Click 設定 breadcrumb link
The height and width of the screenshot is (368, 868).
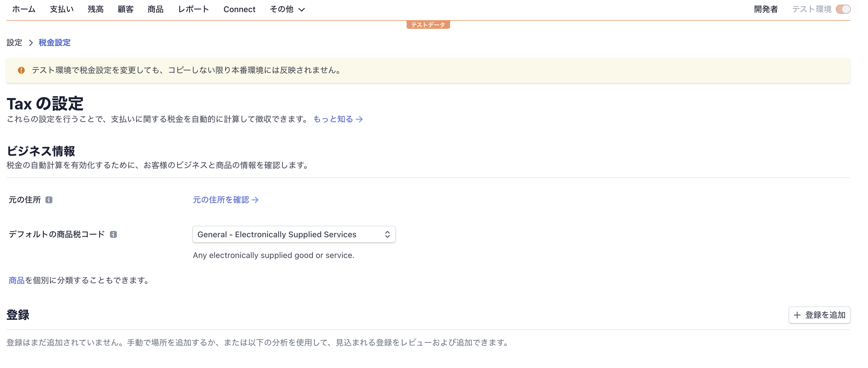point(14,43)
